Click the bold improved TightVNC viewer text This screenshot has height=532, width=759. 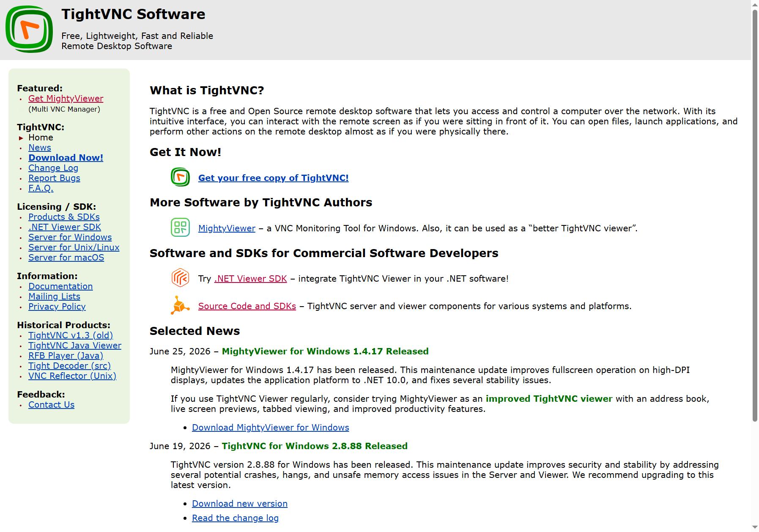point(549,399)
